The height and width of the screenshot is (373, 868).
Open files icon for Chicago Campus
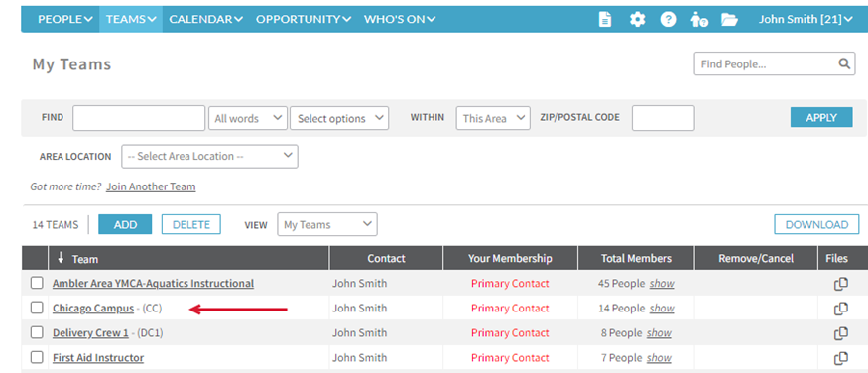[x=841, y=309]
